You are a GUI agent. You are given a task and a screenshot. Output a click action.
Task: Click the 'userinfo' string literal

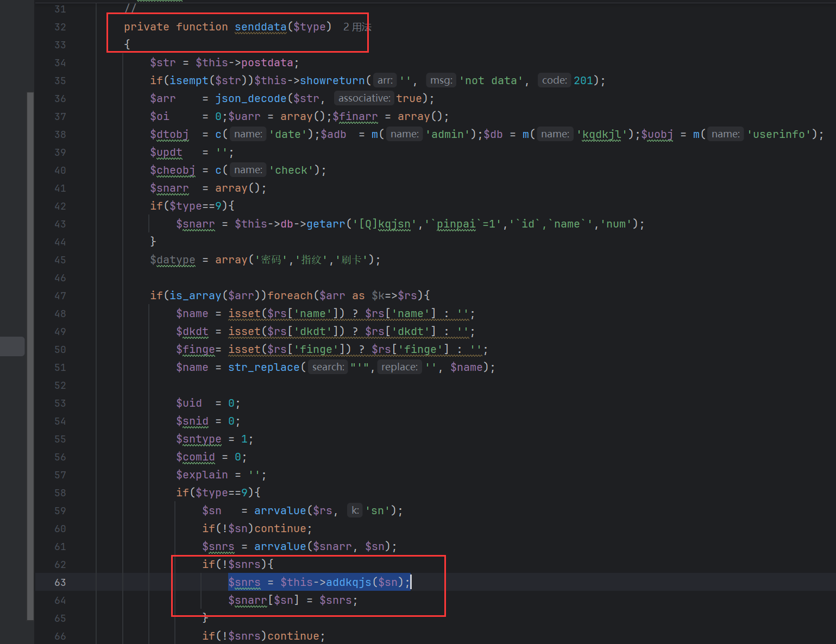pyautogui.click(x=779, y=134)
